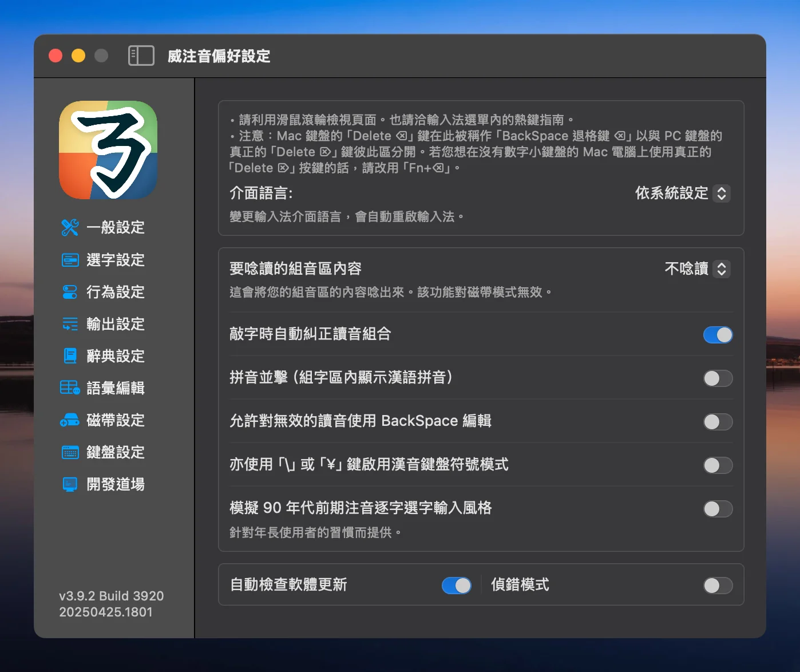The image size is (800, 672).
Task: Toggle 自動檢查軟體更新 switch off
Action: coord(456,586)
